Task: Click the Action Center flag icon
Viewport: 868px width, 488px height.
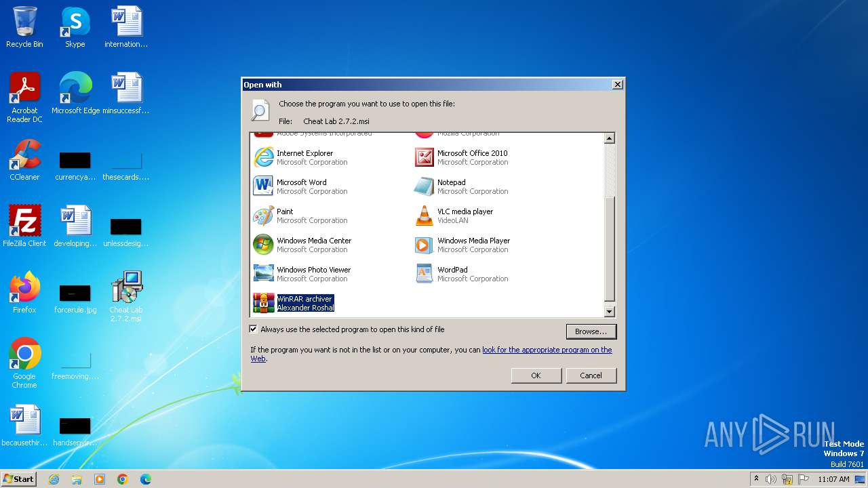Action: 804,479
